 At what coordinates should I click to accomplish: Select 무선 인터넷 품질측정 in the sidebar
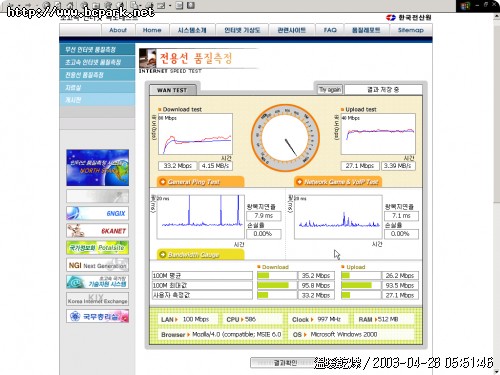click(97, 49)
